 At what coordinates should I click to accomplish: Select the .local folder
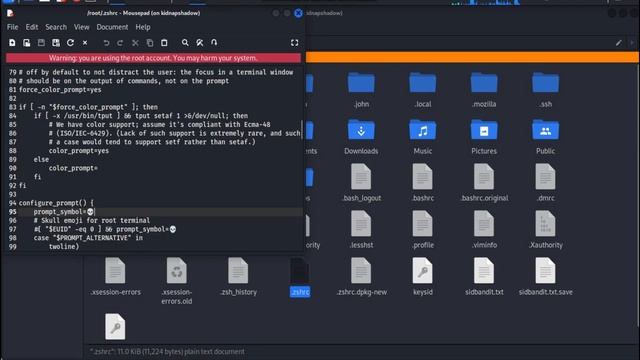pyautogui.click(x=422, y=90)
